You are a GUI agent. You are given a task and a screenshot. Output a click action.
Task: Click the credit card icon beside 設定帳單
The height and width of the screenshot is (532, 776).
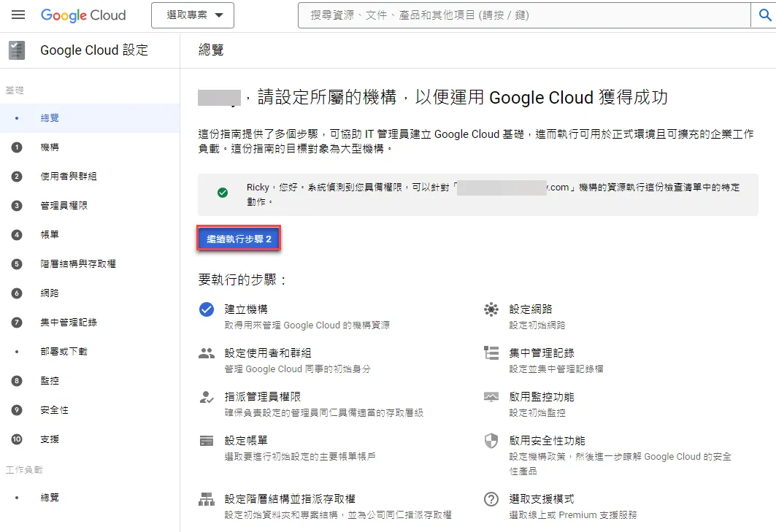(x=207, y=441)
